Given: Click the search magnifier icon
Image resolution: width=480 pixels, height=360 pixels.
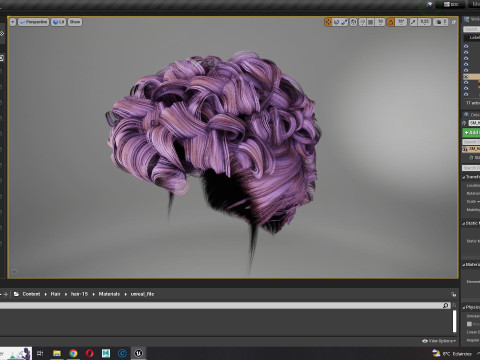Looking at the screenshot, I should (x=446, y=305).
